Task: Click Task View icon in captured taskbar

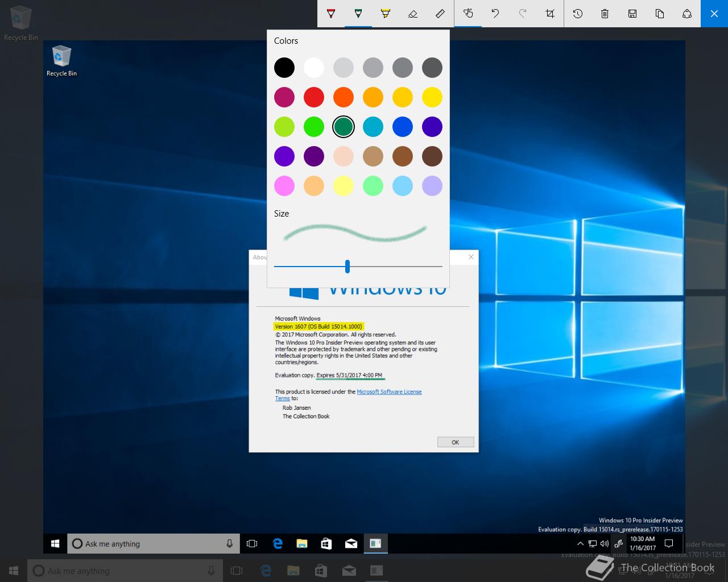Action: pyautogui.click(x=252, y=544)
